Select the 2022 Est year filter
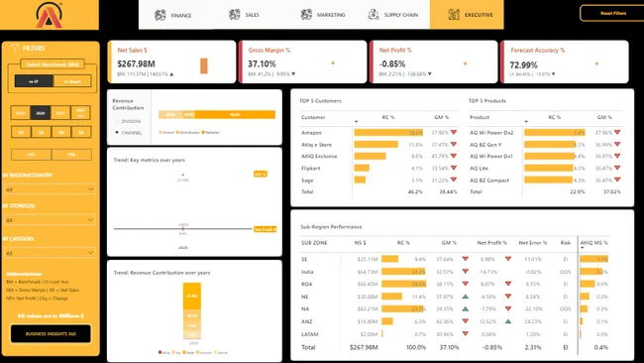644x363 pixels. coord(80,113)
